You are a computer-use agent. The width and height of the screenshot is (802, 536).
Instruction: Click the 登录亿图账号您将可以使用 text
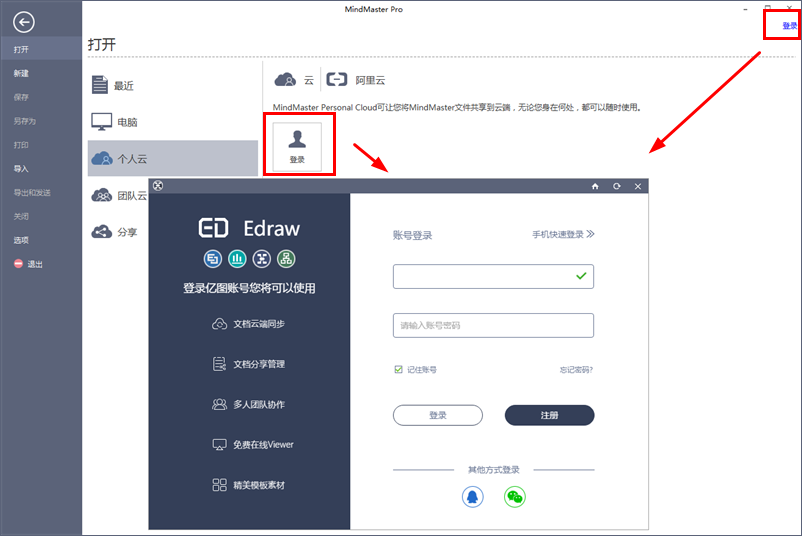[249, 288]
